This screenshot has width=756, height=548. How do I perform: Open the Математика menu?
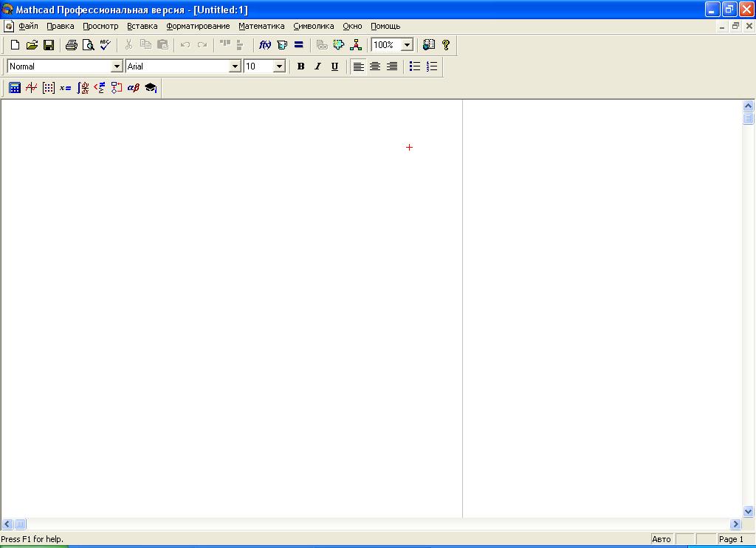tap(262, 26)
